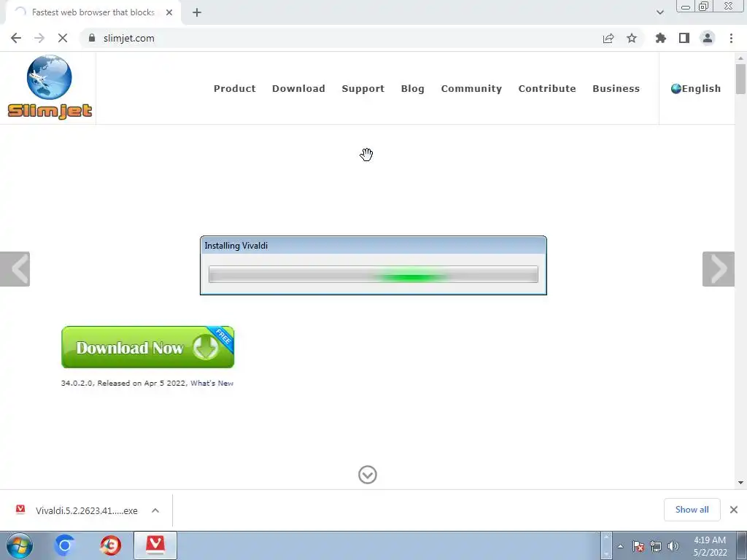The width and height of the screenshot is (747, 560).
Task: Open the profile avatar icon
Action: (708, 38)
